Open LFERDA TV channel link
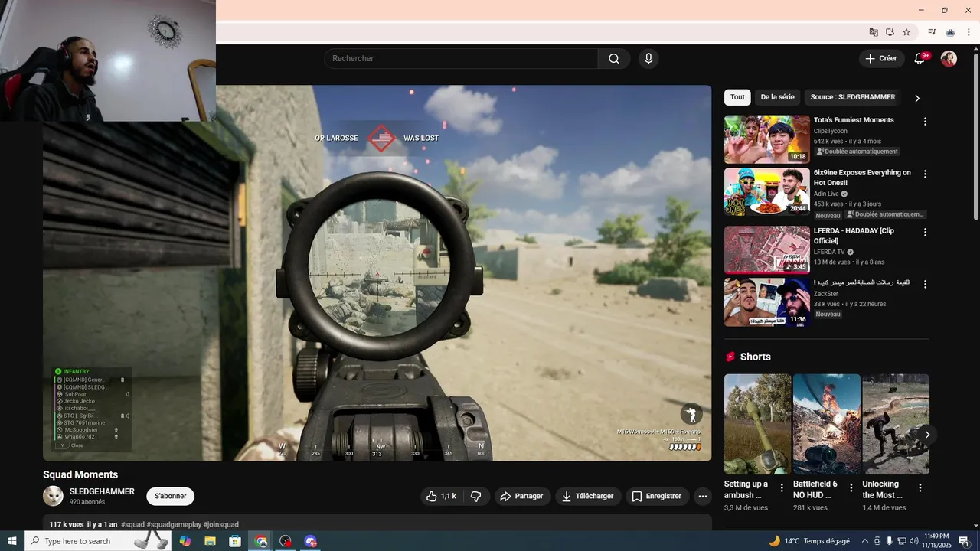The width and height of the screenshot is (980, 551). (829, 252)
